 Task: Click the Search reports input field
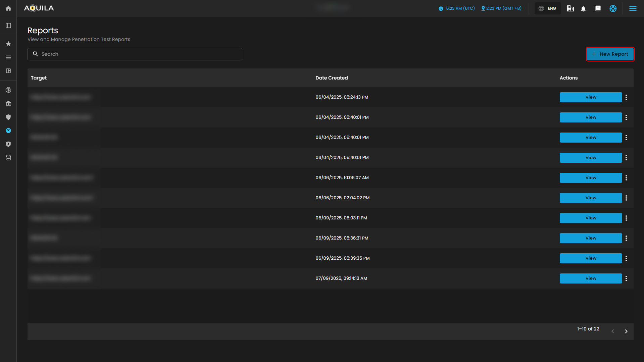pyautogui.click(x=135, y=54)
